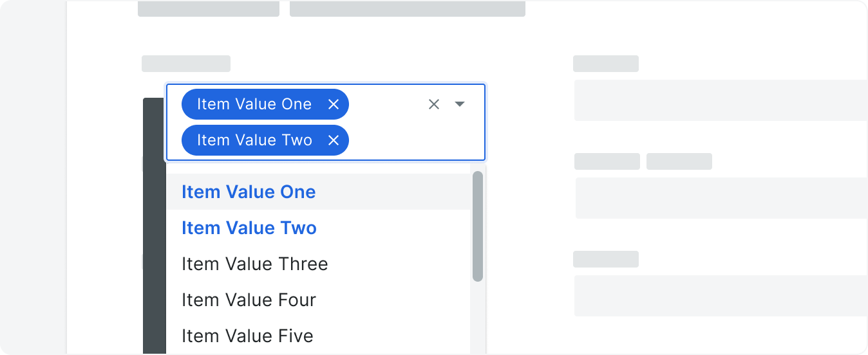Clear all selected values with X icon
The width and height of the screenshot is (868, 355).
tap(434, 104)
